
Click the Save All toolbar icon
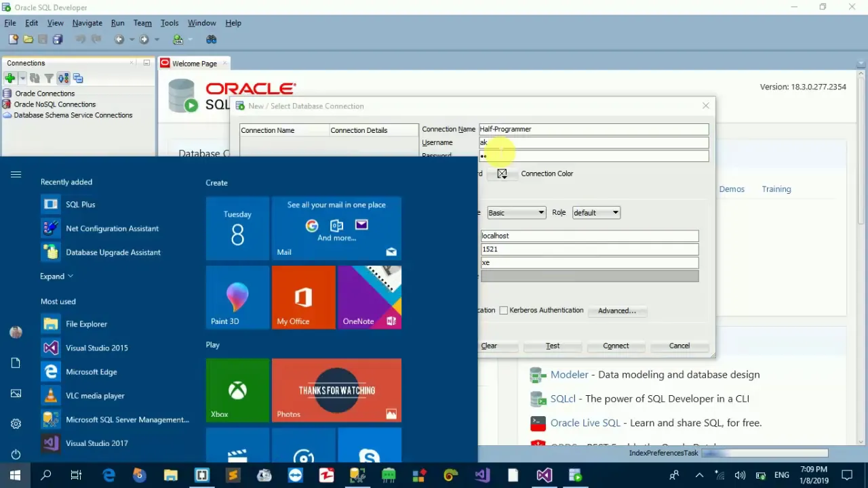(x=58, y=39)
